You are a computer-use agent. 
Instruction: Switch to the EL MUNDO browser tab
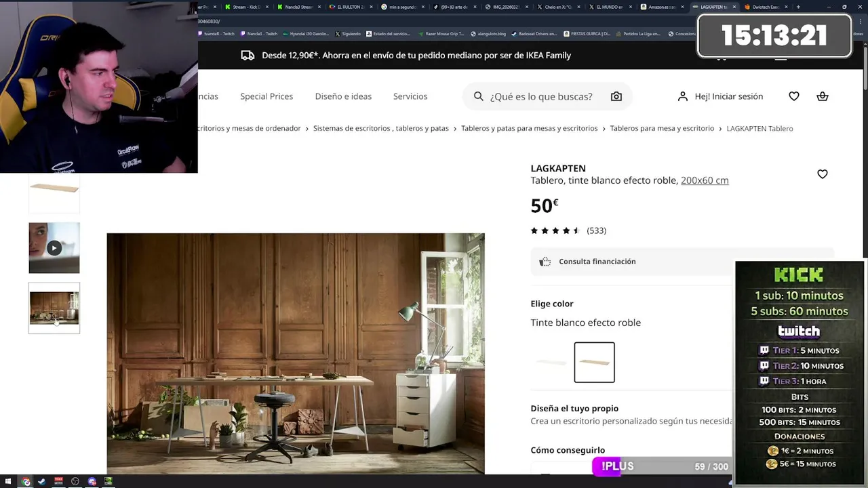[610, 7]
